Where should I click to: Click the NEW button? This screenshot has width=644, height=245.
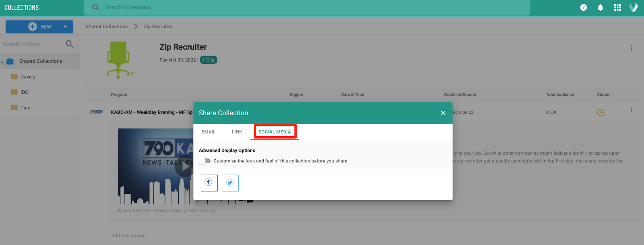click(x=39, y=27)
